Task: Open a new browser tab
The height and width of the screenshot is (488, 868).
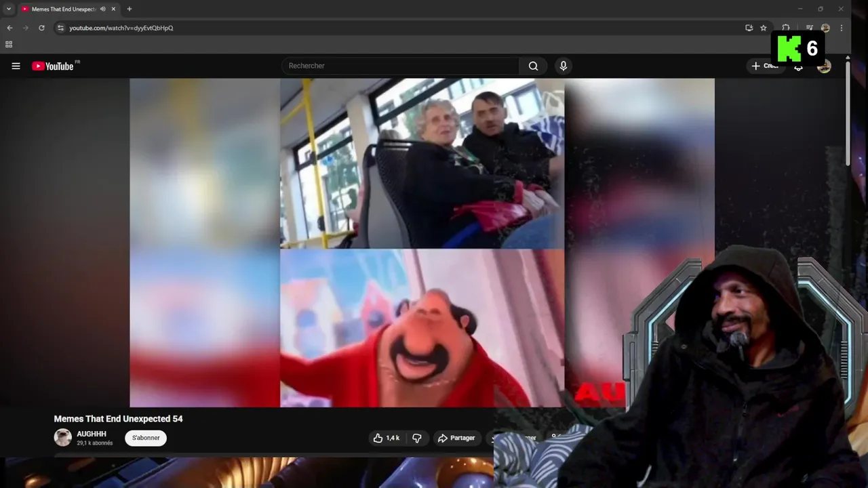Action: pyautogui.click(x=129, y=9)
